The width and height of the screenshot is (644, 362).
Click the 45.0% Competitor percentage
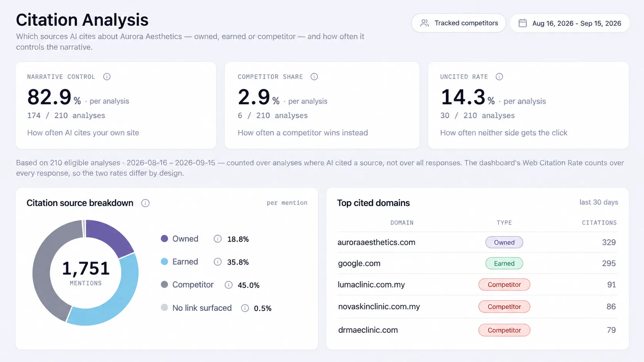pyautogui.click(x=248, y=285)
